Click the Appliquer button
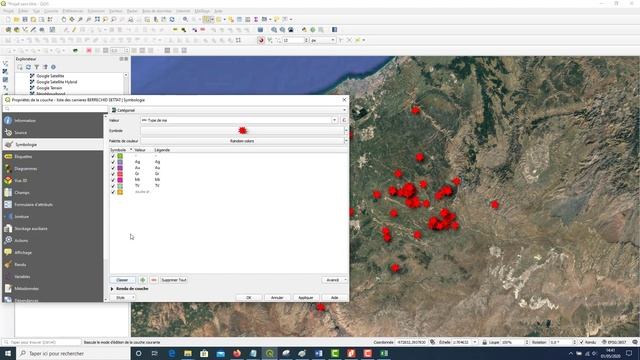Screen dimensions: 640x360 click(306, 298)
